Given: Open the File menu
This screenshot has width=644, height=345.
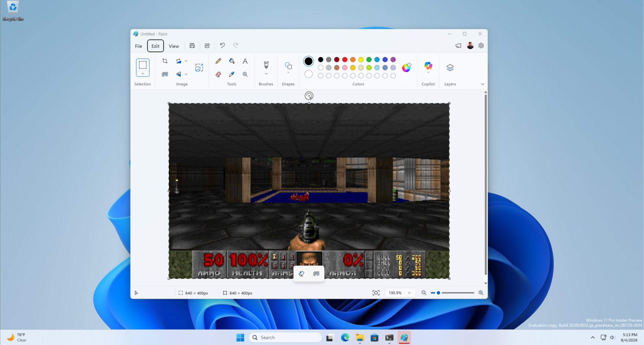Looking at the screenshot, I should 138,46.
